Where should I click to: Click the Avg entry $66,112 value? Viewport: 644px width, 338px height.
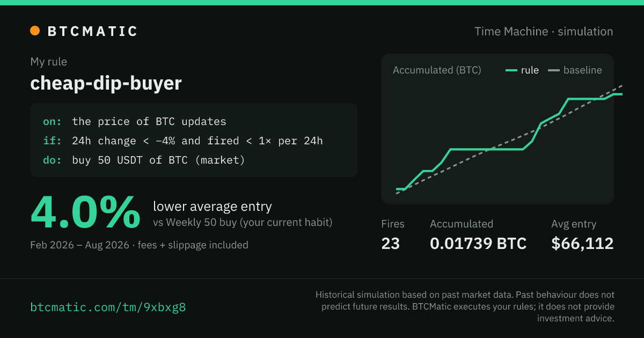(582, 243)
